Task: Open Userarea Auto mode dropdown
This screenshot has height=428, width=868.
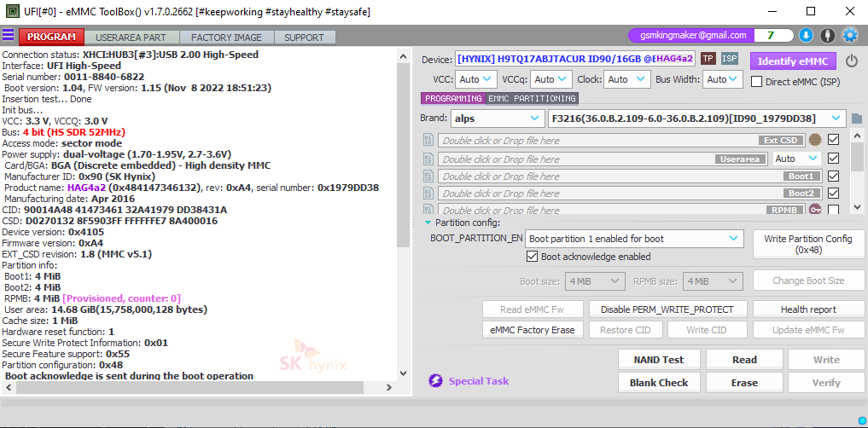Action: 796,159
